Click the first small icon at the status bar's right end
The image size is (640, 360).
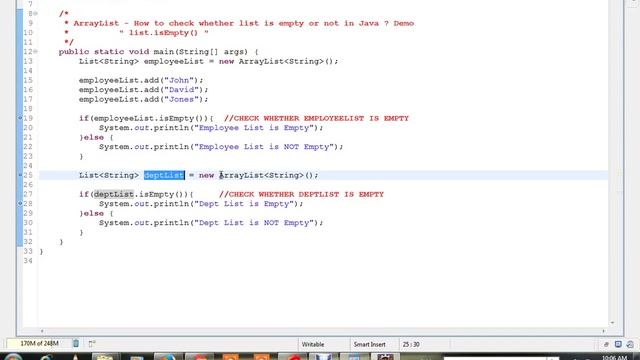(606, 344)
